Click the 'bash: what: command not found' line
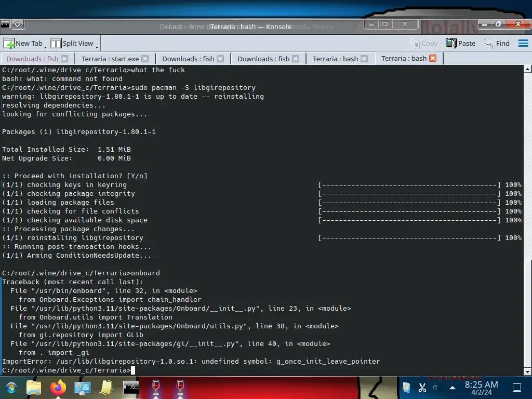Viewport: 532px width, 399px height. point(62,79)
